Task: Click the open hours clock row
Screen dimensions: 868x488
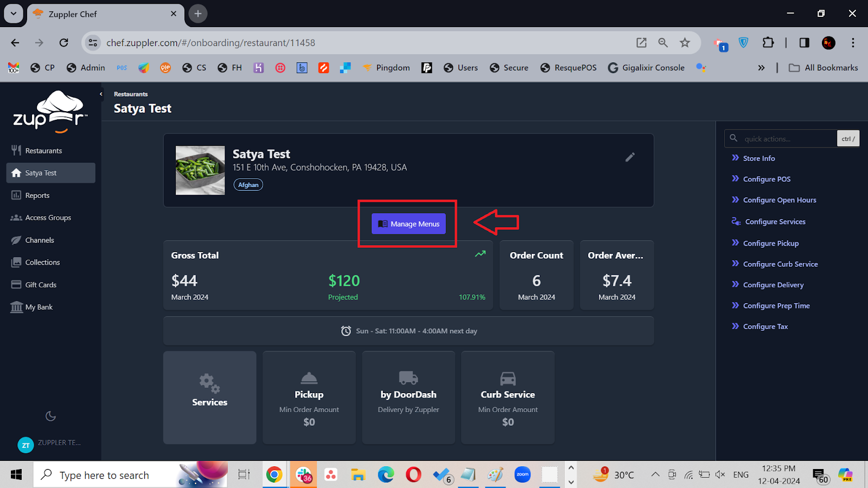Action: point(409,331)
